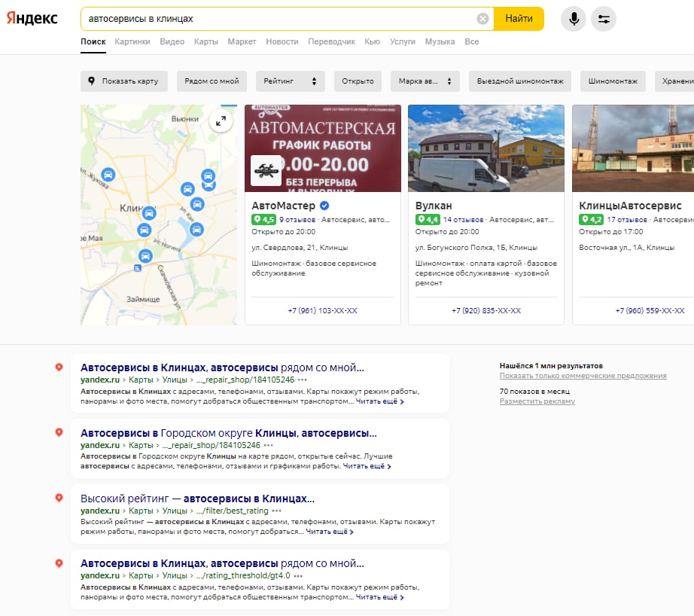Clear the search query with X icon
694x616 pixels.
click(x=482, y=19)
